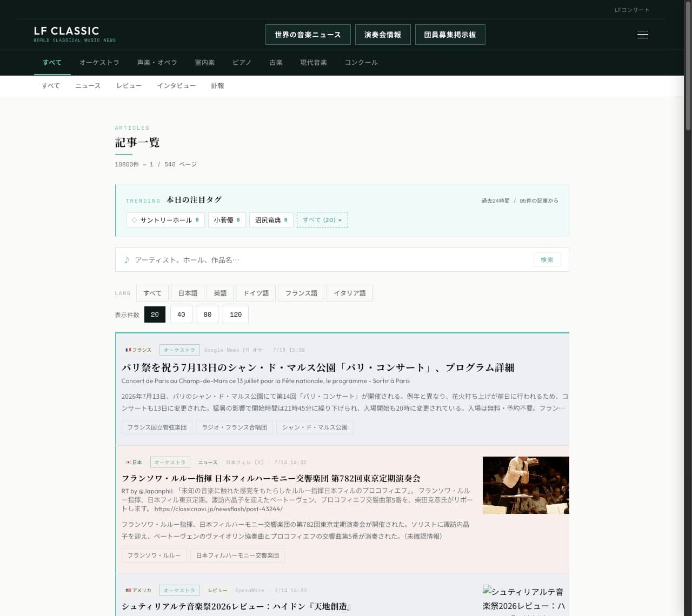The image size is (692, 616).
Task: Open 世界の音楽ニュース section
Action: coord(308,35)
